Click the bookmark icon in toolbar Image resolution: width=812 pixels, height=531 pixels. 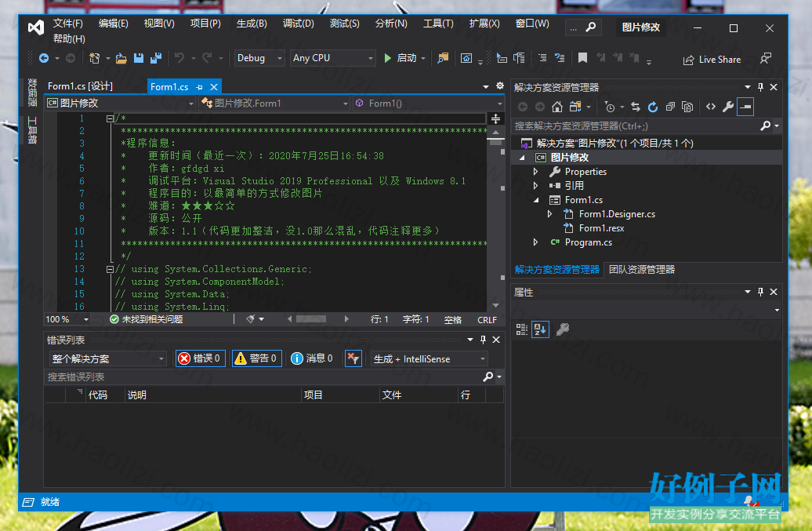pos(582,58)
